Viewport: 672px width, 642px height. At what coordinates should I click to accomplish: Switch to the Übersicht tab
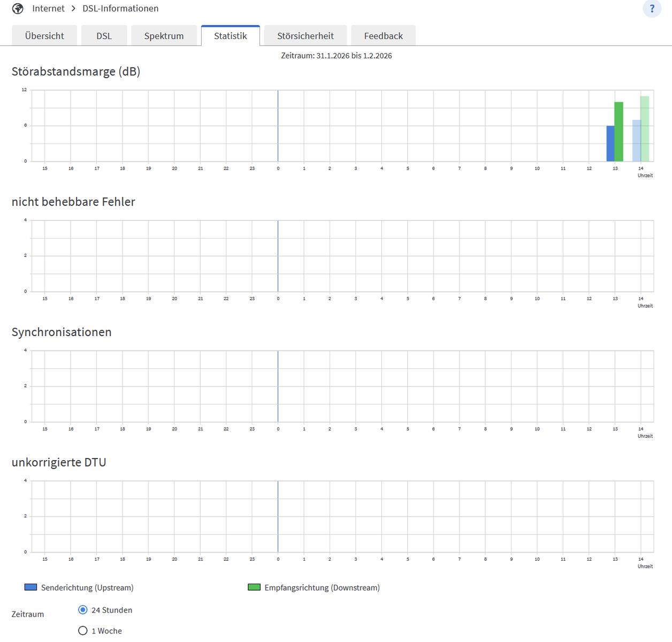click(44, 36)
